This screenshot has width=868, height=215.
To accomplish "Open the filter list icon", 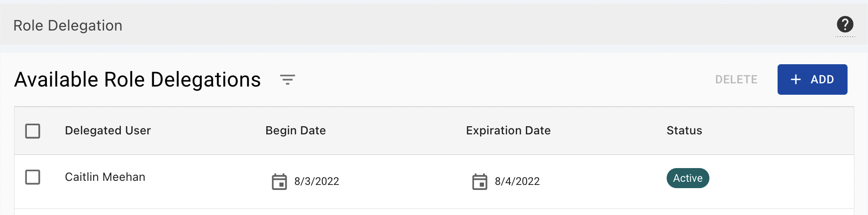I will [x=287, y=80].
